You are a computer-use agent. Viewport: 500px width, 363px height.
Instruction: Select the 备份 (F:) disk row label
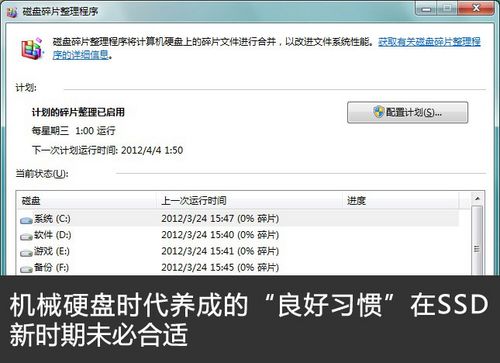click(x=51, y=267)
